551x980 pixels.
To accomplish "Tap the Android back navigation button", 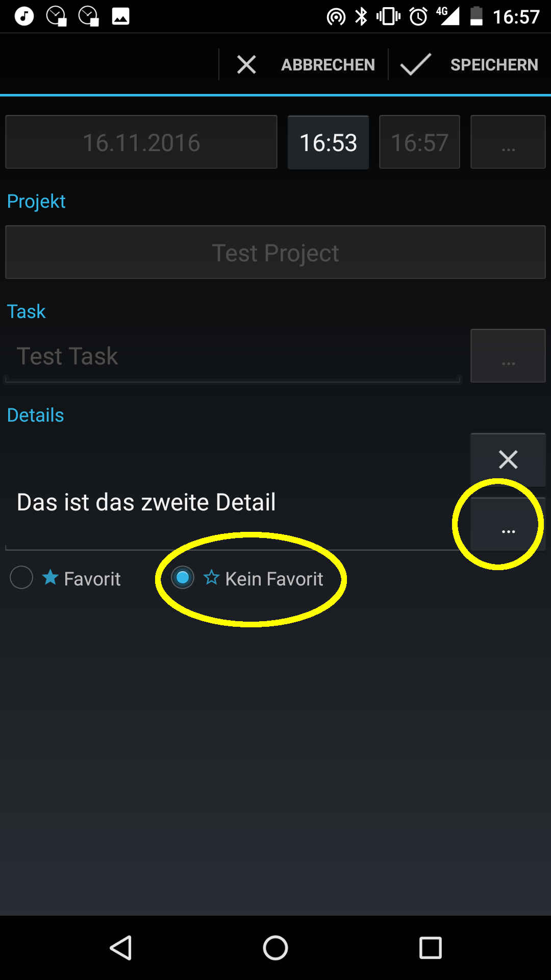I will (121, 948).
